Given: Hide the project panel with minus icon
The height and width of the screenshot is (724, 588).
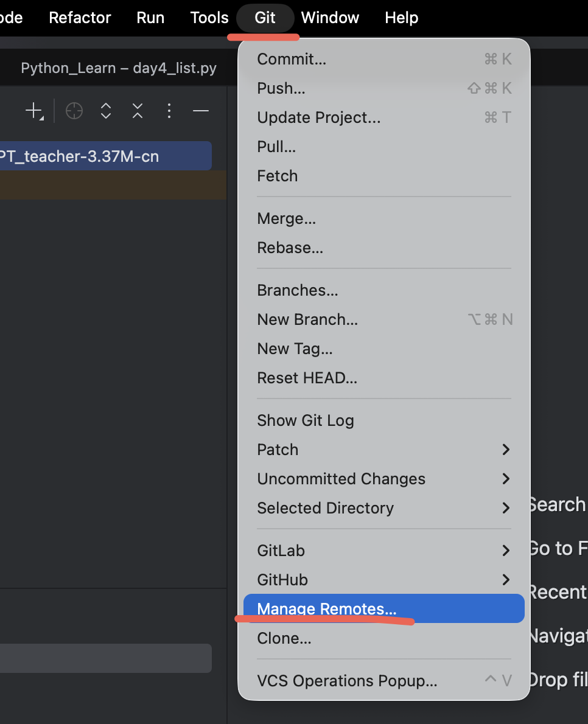Looking at the screenshot, I should click(x=200, y=111).
